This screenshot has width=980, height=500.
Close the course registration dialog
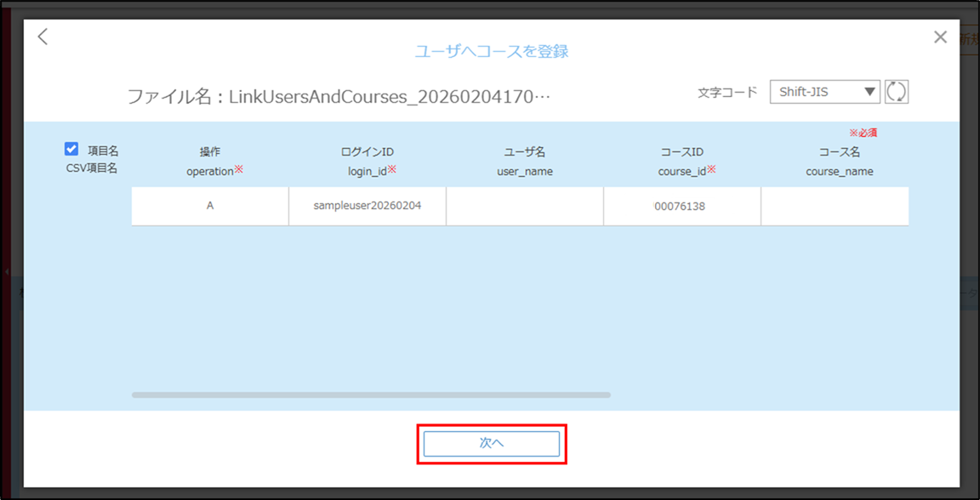[940, 37]
